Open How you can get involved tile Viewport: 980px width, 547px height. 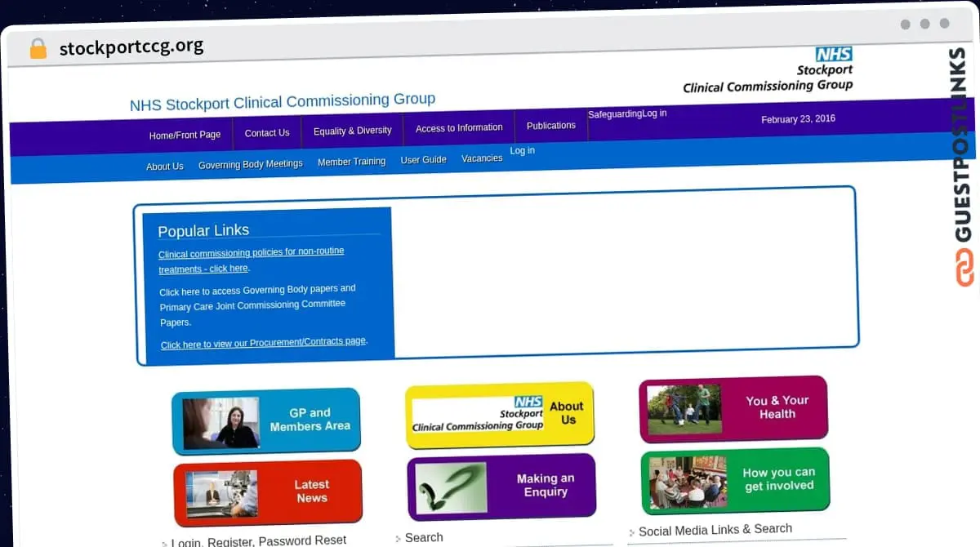735,481
